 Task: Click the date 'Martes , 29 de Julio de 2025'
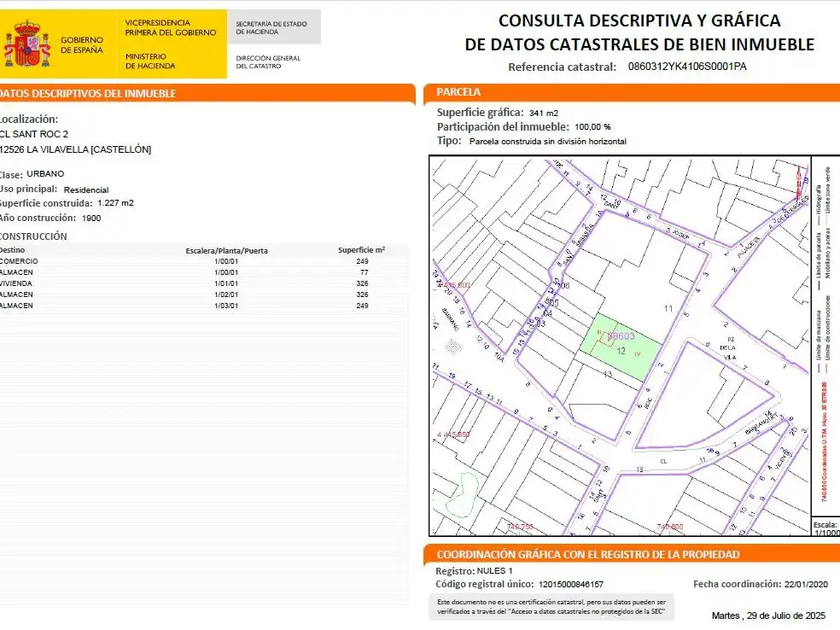point(768,615)
